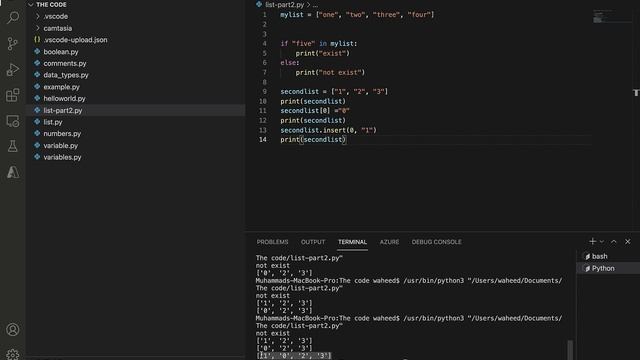The width and height of the screenshot is (640, 360).
Task: Click the new terminal plus icon
Action: coord(592,242)
